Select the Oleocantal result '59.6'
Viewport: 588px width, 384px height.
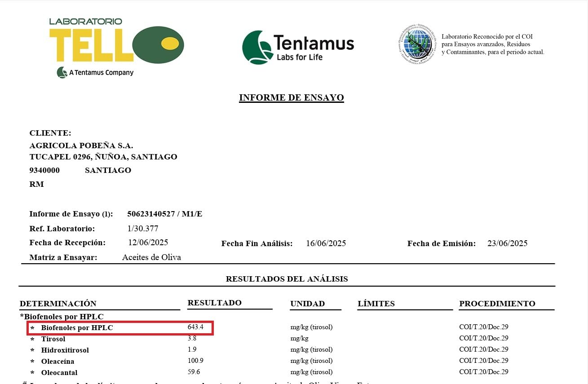tap(194, 372)
